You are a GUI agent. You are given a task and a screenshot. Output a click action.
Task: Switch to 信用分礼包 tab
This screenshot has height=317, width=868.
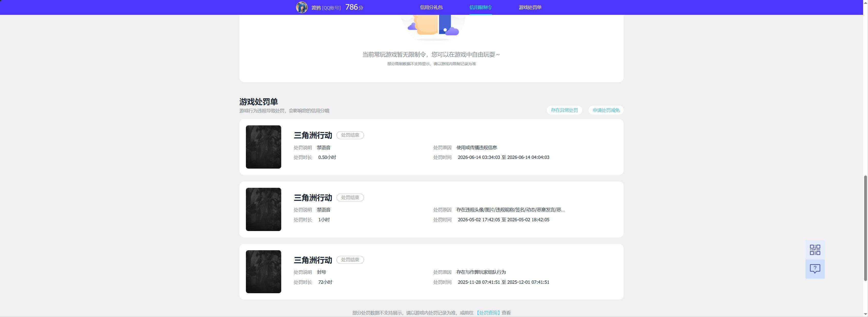[431, 7]
